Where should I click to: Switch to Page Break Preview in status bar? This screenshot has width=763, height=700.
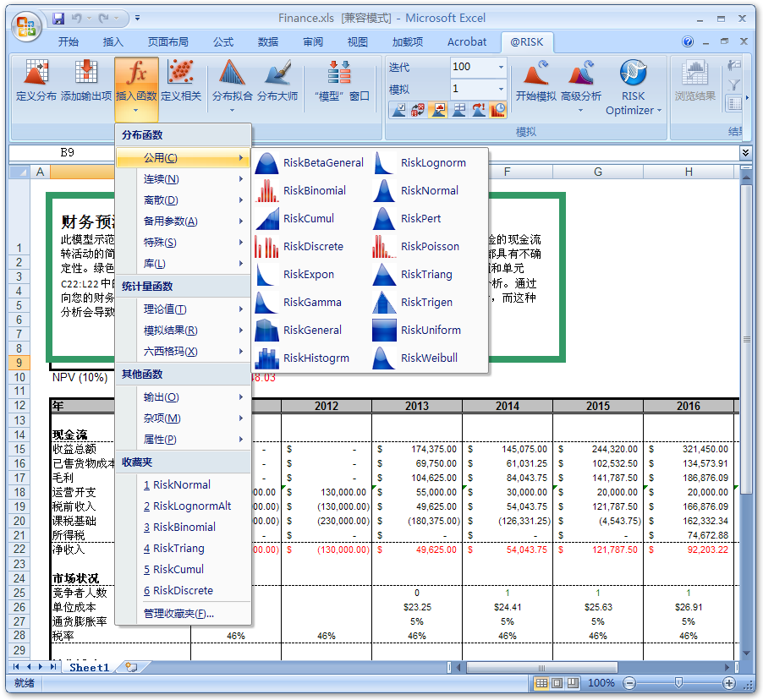click(x=574, y=683)
